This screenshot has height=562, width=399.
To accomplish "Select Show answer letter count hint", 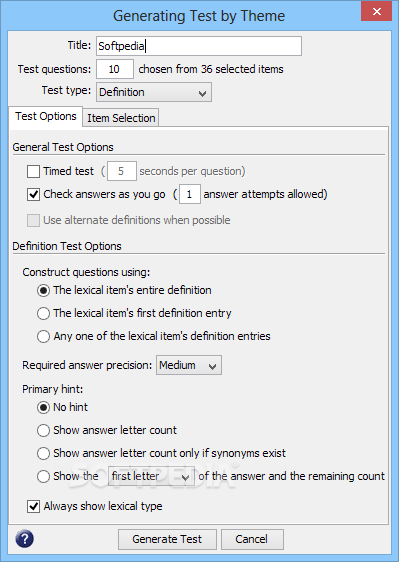I will pos(43,430).
